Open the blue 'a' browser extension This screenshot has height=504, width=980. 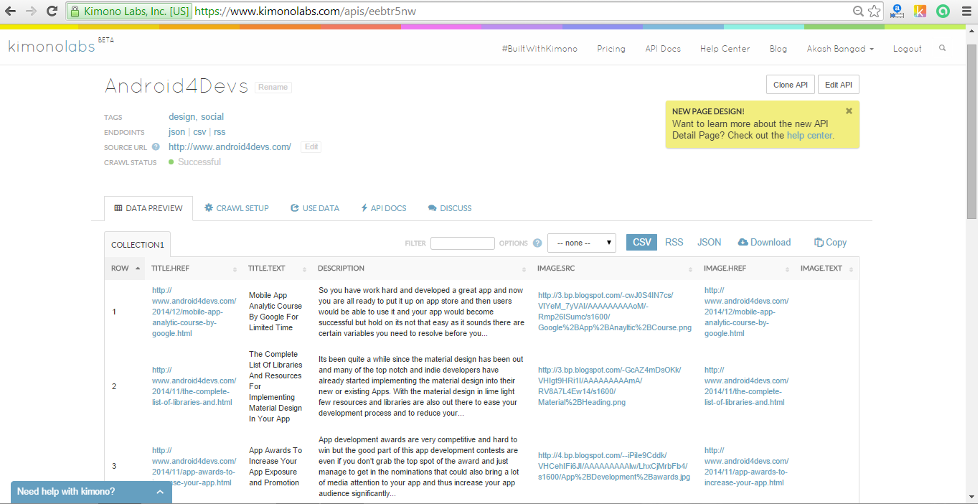897,11
